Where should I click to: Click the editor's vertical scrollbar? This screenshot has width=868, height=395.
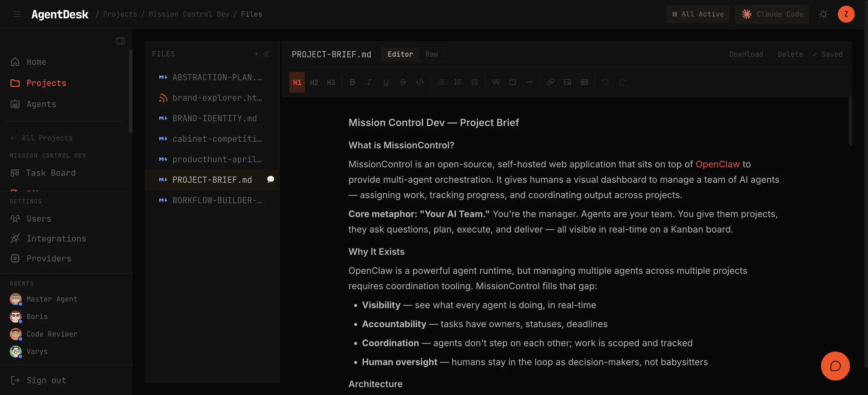coord(850,121)
